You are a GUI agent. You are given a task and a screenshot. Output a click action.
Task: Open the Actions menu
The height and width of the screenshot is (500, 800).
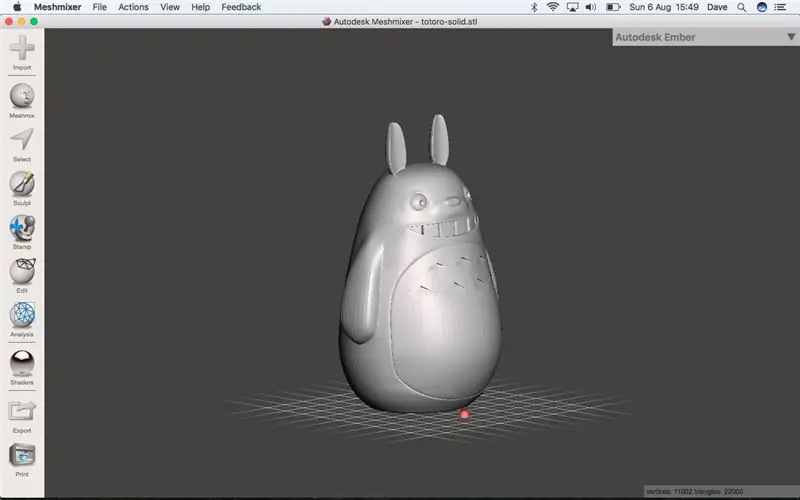point(133,7)
